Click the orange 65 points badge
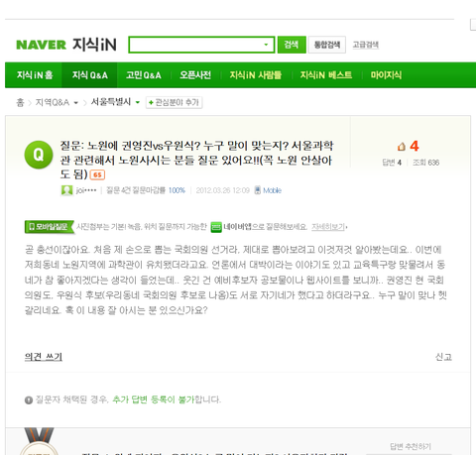This screenshot has width=476, height=455. [x=97, y=174]
